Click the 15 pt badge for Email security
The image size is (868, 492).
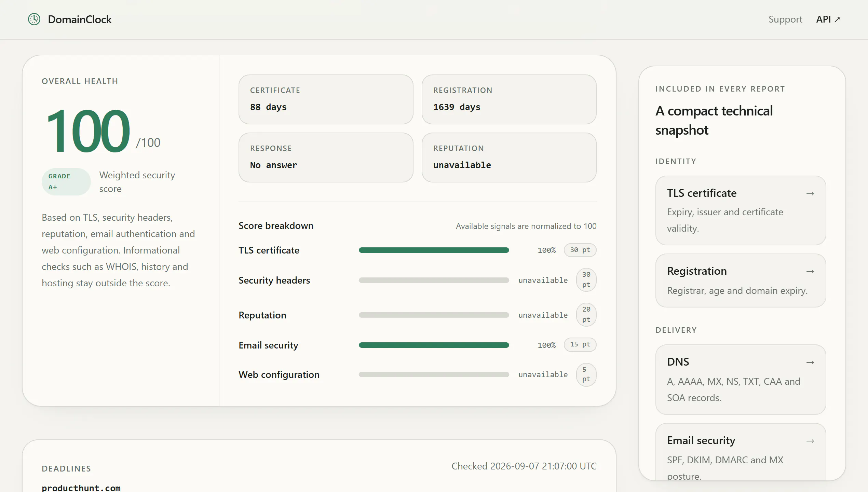tap(580, 344)
